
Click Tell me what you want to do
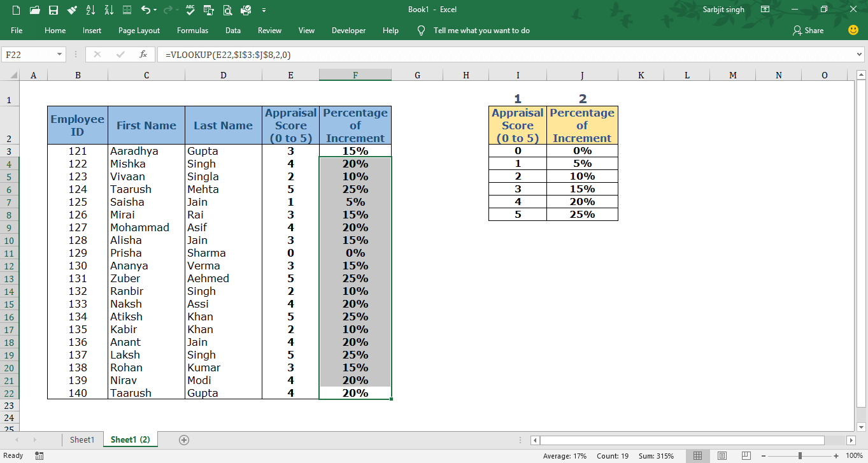tap(481, 31)
